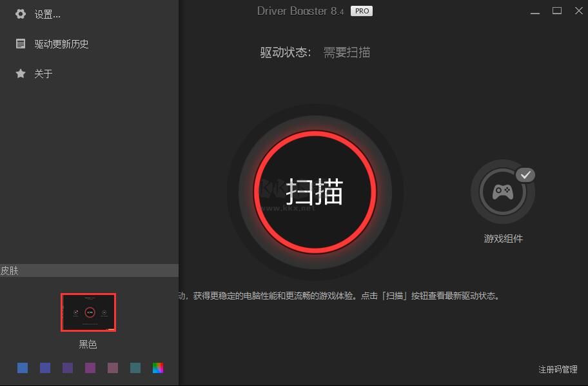588x386 pixels.
Task: Click the 驱动更新历史 document icon
Action: 21,43
